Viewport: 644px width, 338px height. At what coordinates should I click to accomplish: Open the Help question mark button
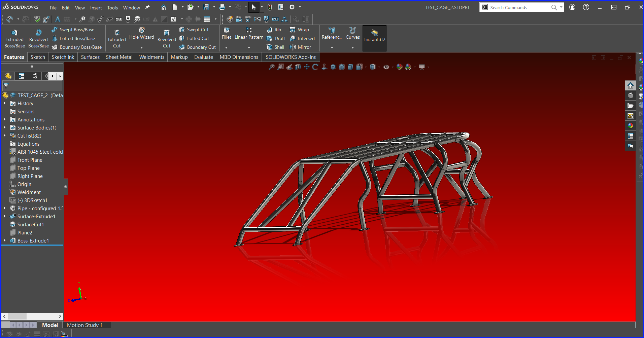pyautogui.click(x=586, y=7)
